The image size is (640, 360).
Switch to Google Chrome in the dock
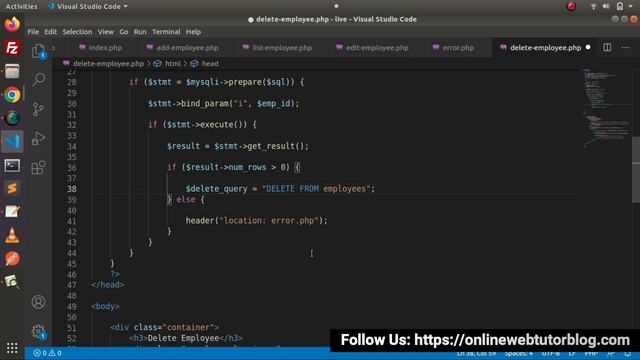click(x=12, y=95)
